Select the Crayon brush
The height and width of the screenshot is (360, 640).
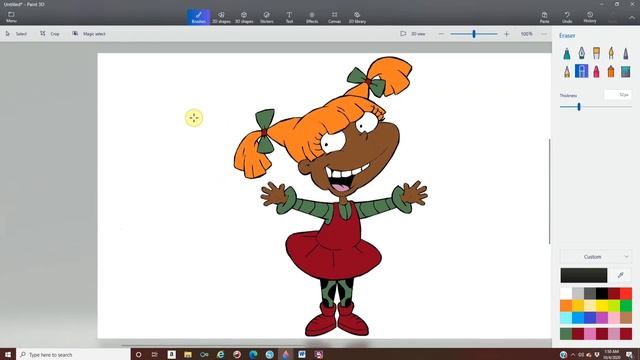pyautogui.click(x=596, y=71)
